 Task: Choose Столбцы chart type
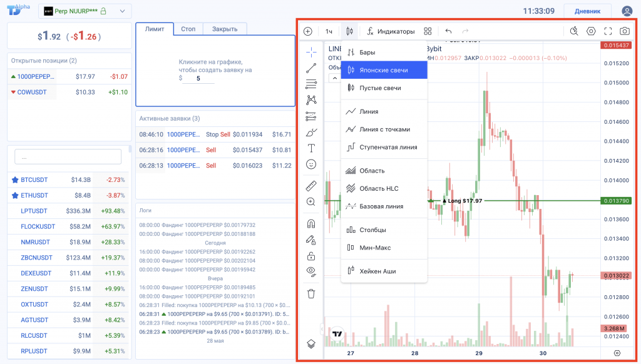coord(384,230)
